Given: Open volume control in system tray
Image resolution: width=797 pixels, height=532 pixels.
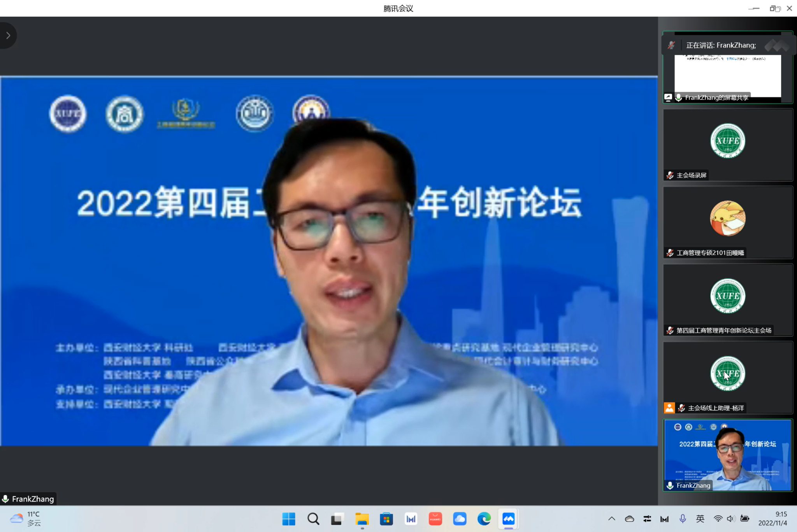Looking at the screenshot, I should (x=730, y=519).
